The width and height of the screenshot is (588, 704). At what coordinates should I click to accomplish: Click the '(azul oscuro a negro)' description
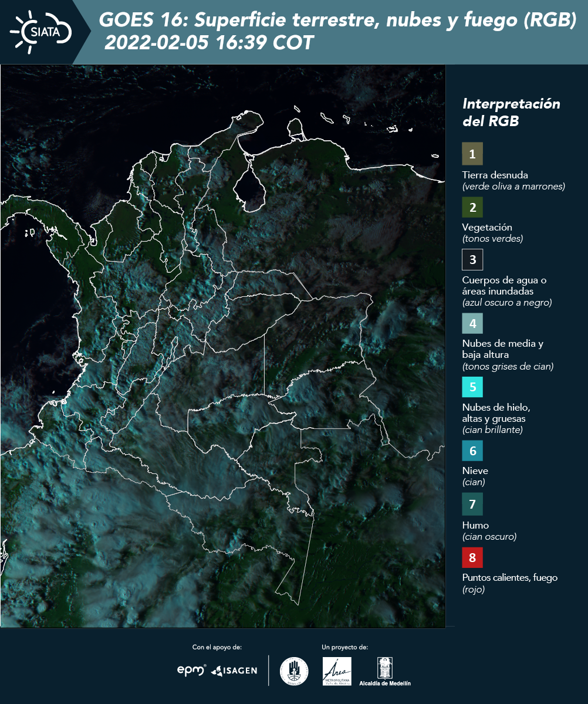tap(507, 303)
